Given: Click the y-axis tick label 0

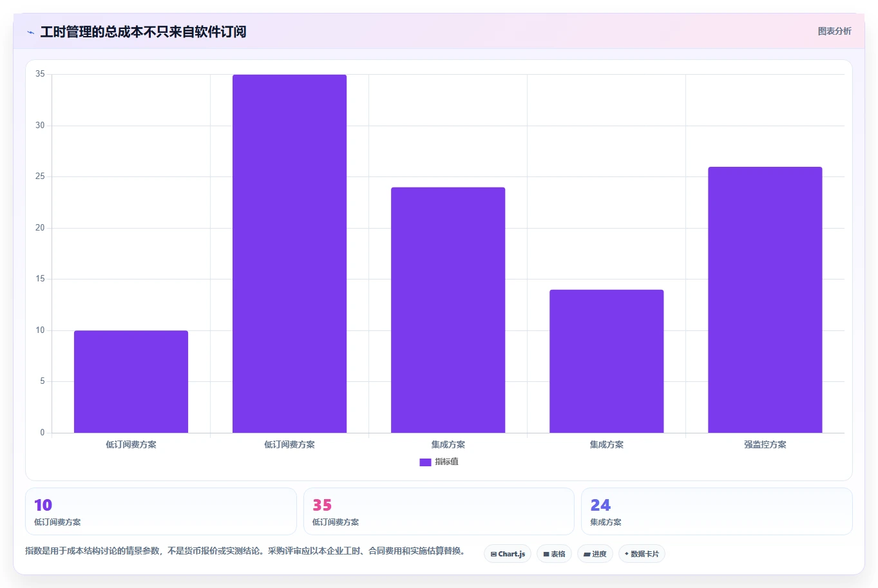Looking at the screenshot, I should coord(43,432).
